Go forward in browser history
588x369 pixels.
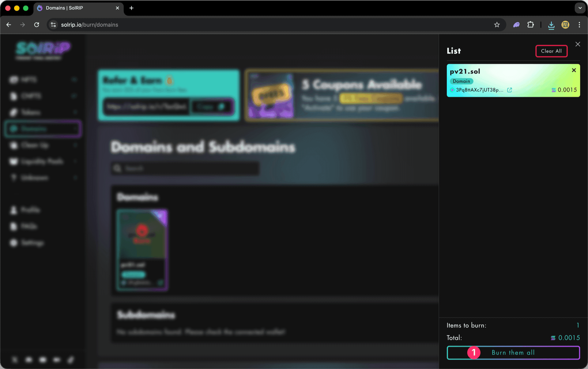[22, 25]
